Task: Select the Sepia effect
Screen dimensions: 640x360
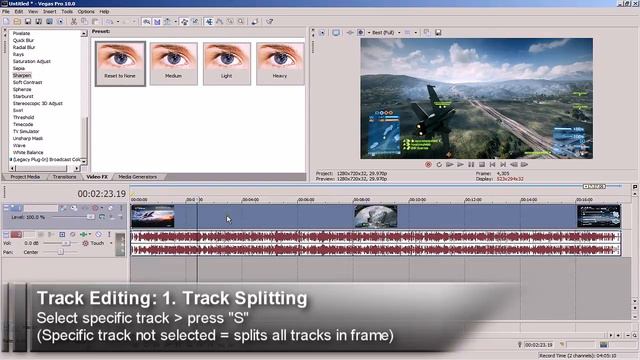Action: tap(19, 68)
